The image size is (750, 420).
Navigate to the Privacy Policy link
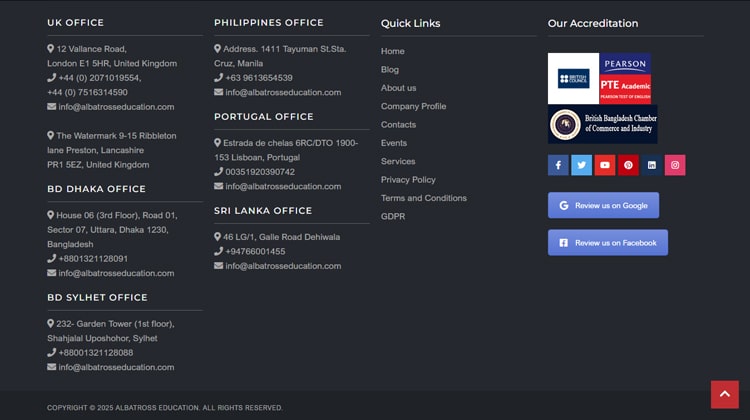coord(408,180)
